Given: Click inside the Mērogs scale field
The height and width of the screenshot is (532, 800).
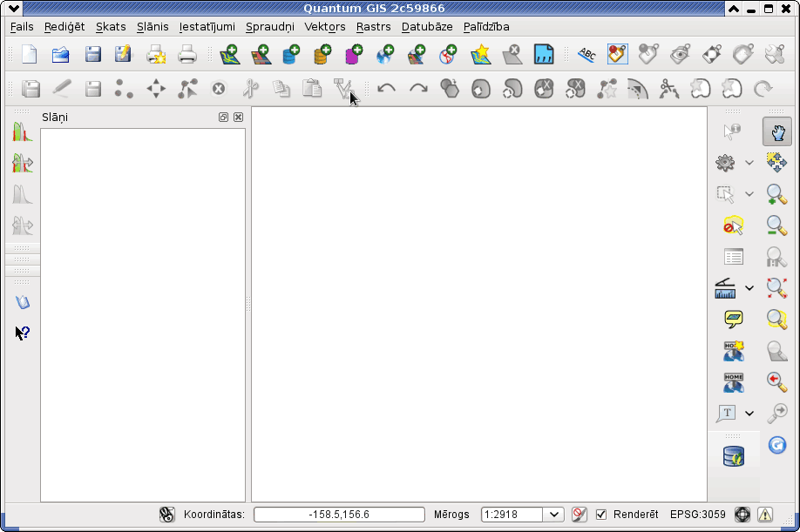Looking at the screenshot, I should [x=512, y=515].
